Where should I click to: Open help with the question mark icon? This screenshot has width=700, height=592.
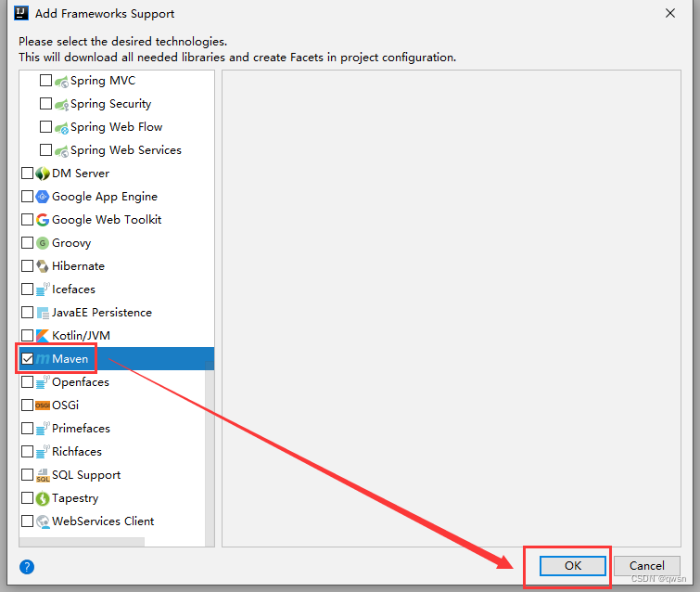point(27,567)
